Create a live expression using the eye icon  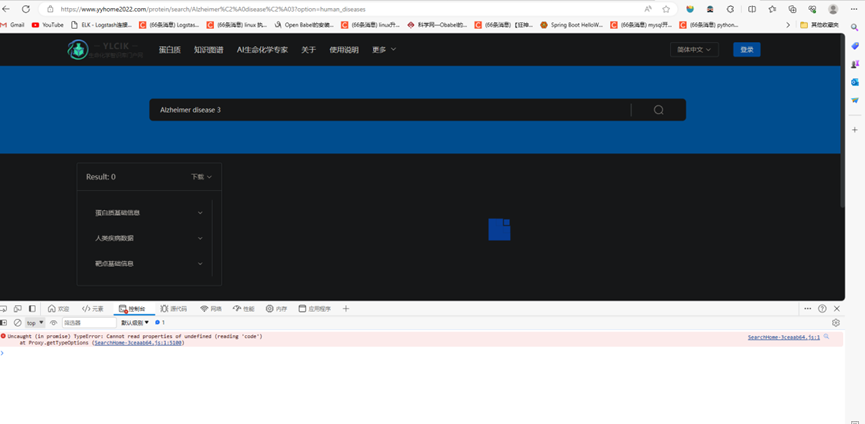(54, 323)
